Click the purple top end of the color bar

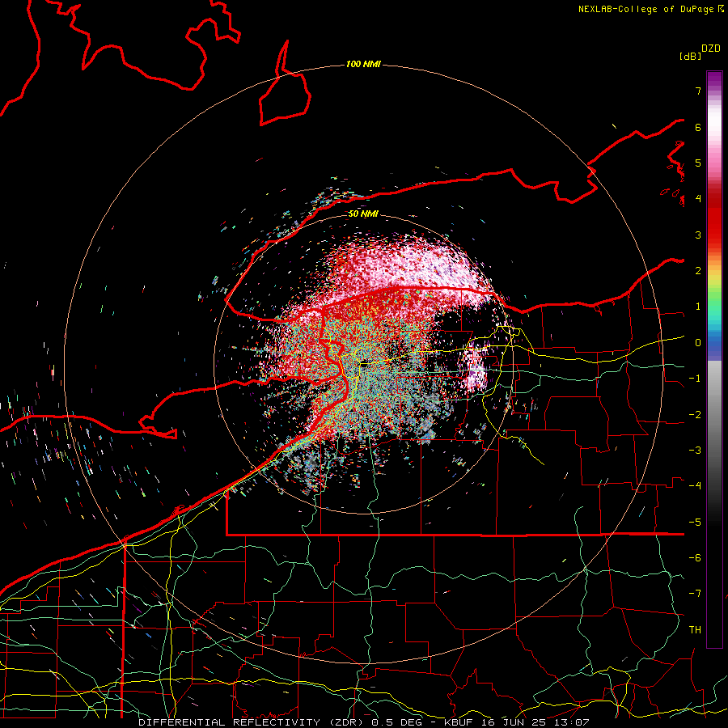click(714, 79)
